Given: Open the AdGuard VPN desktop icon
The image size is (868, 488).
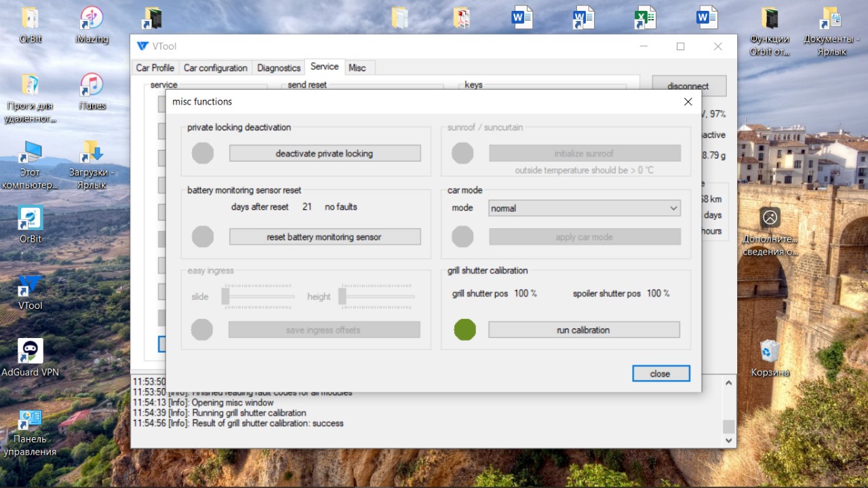Looking at the screenshot, I should pyautogui.click(x=31, y=352).
